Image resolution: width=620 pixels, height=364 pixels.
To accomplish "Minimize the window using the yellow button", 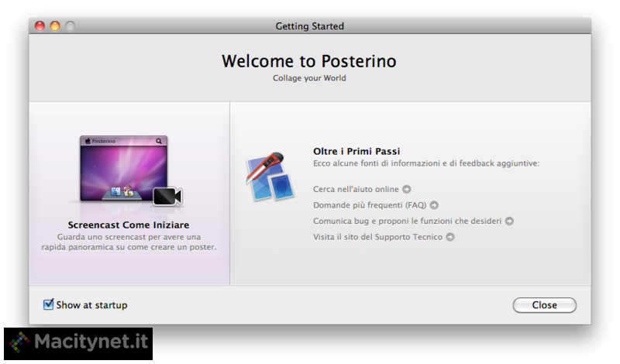I will pyautogui.click(x=55, y=26).
